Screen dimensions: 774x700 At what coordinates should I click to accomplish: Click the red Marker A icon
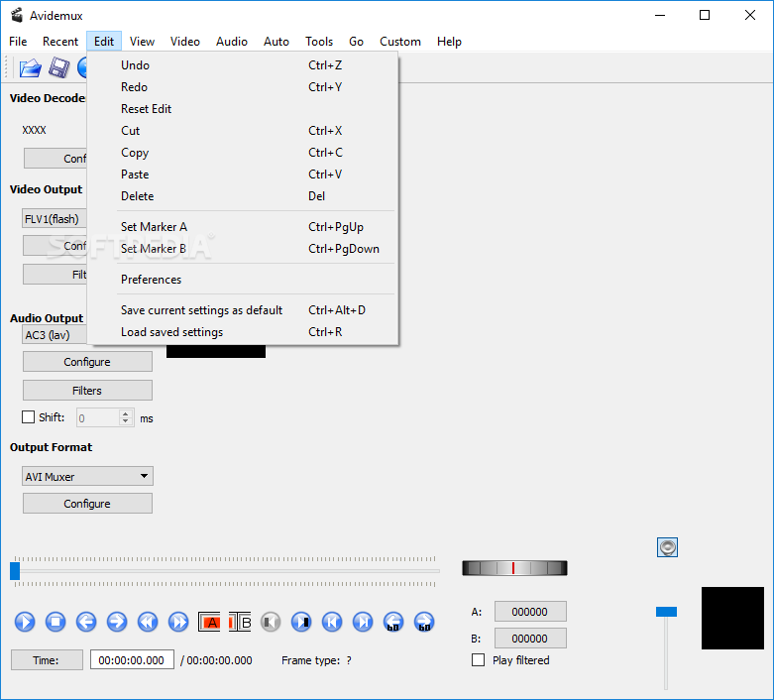209,622
